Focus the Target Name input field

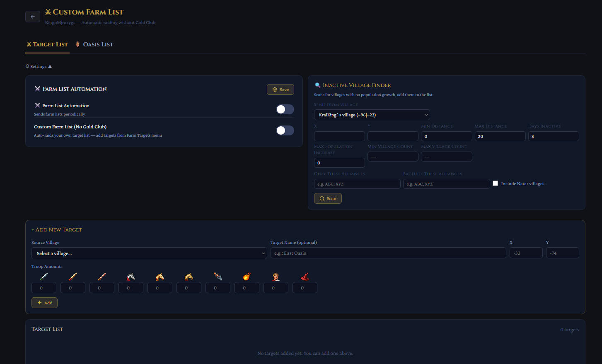coord(388,253)
